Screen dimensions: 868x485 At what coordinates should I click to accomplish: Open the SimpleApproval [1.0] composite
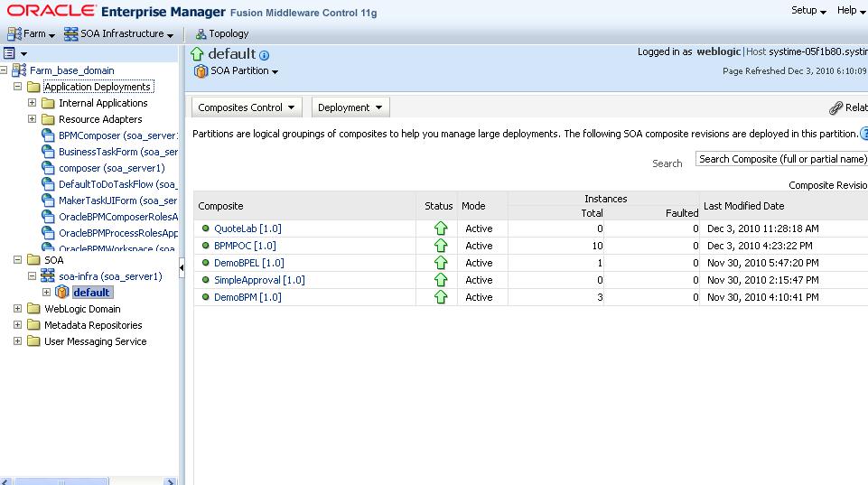259,280
